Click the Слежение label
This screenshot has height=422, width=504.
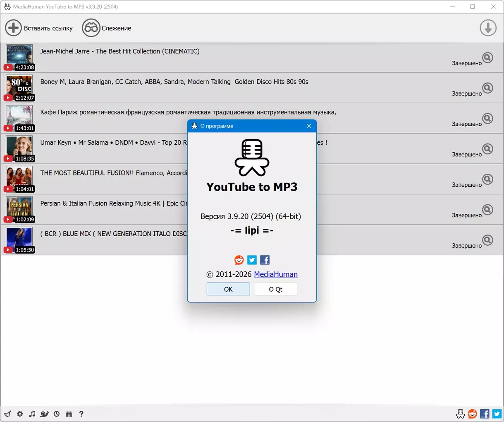point(117,28)
